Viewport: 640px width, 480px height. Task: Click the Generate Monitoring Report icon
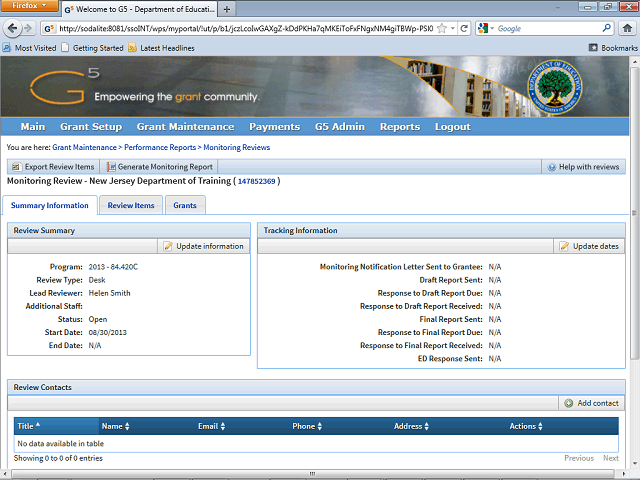pyautogui.click(x=111, y=167)
